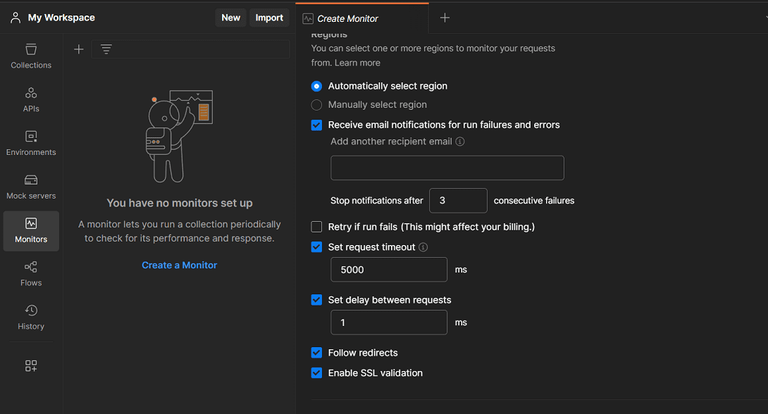Click the Create a Monitor link
Screen dimensions: 768x414
(179, 265)
